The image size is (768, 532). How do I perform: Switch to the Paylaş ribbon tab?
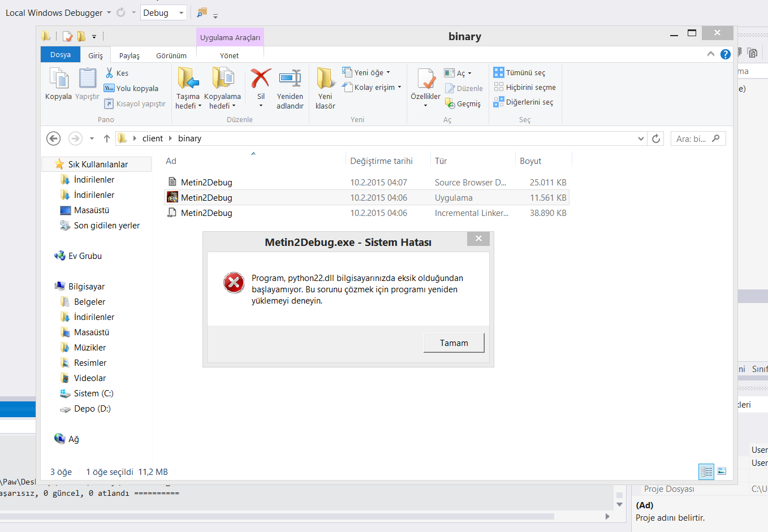pyautogui.click(x=130, y=55)
